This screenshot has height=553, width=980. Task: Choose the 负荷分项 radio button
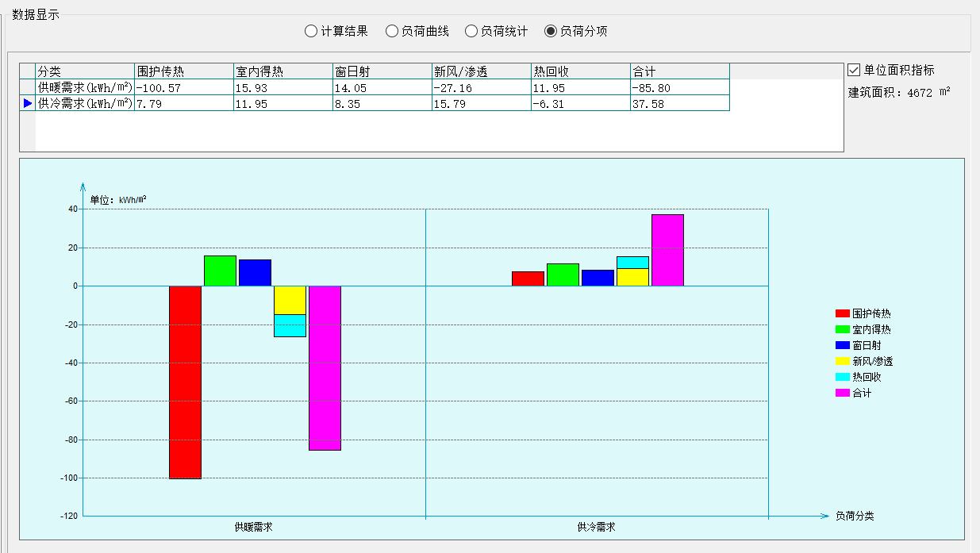click(551, 32)
